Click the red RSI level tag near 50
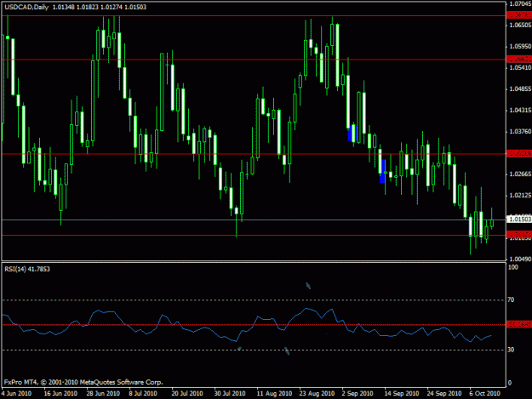532x399 pixels. pos(519,324)
